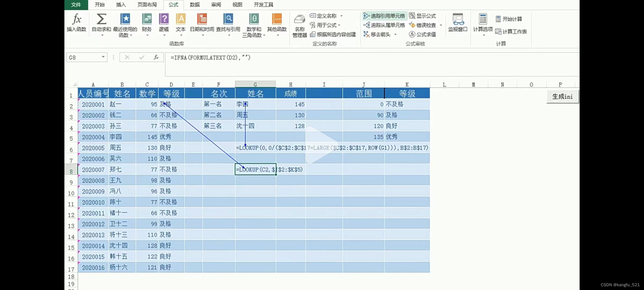Switch to the Review (审阅) tab
644x290 pixels.
tap(216, 5)
